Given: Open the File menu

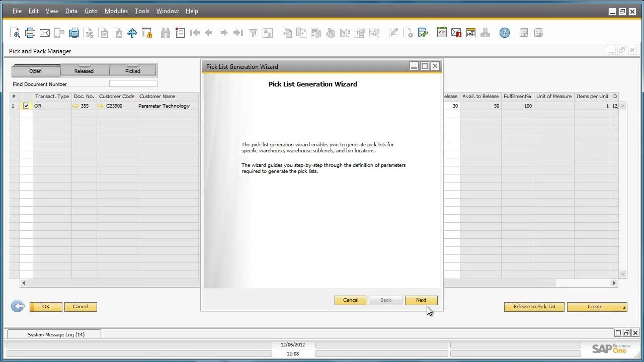Looking at the screenshot, I should tap(17, 11).
